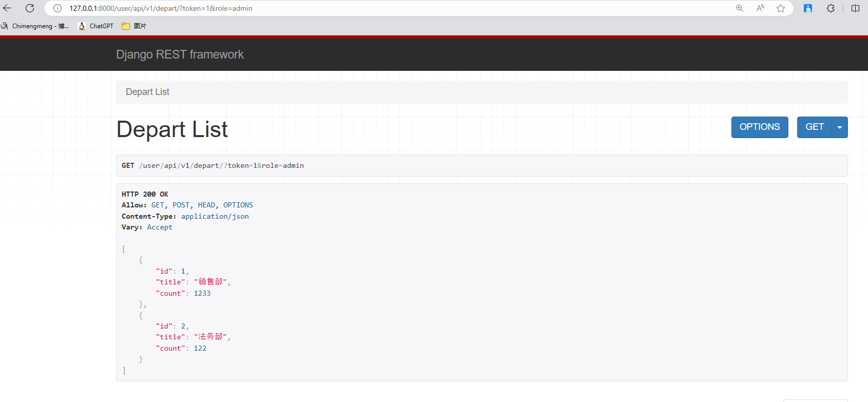The image size is (868, 402).
Task: Select the Depart List breadcrumb
Action: [147, 92]
